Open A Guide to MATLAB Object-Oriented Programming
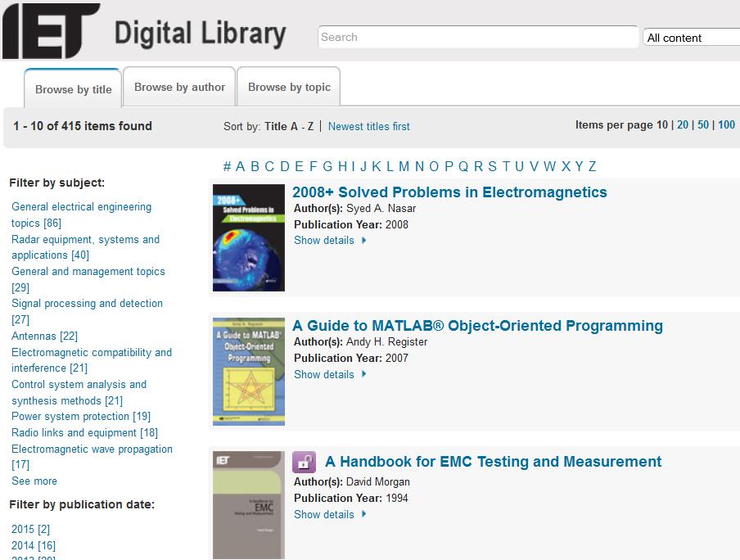The image size is (740, 560). pos(477,326)
